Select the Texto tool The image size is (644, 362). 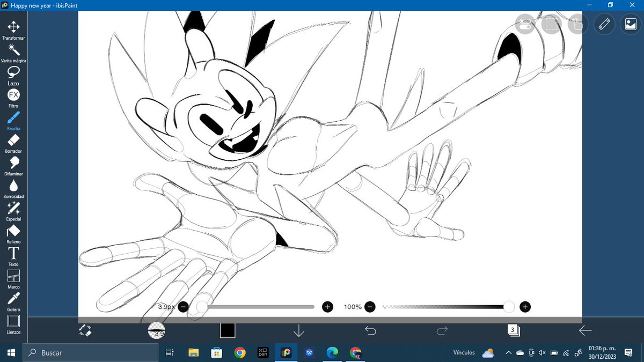tap(13, 256)
